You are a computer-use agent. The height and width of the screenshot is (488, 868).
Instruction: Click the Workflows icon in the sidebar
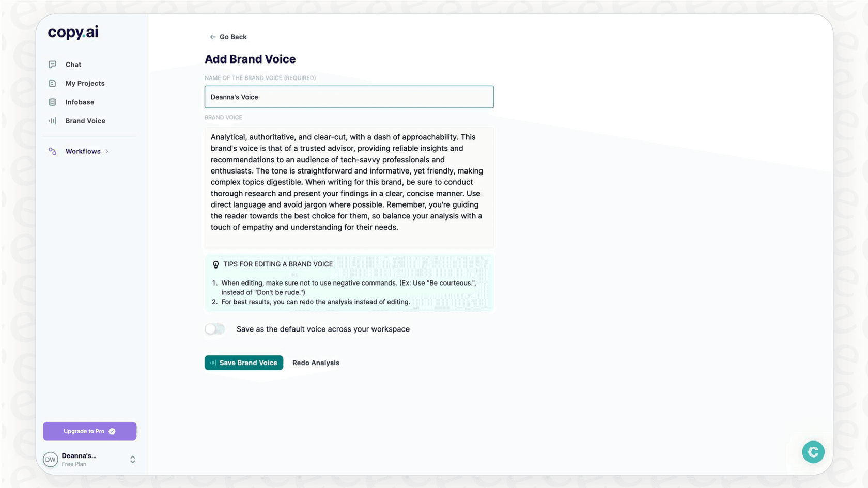52,151
